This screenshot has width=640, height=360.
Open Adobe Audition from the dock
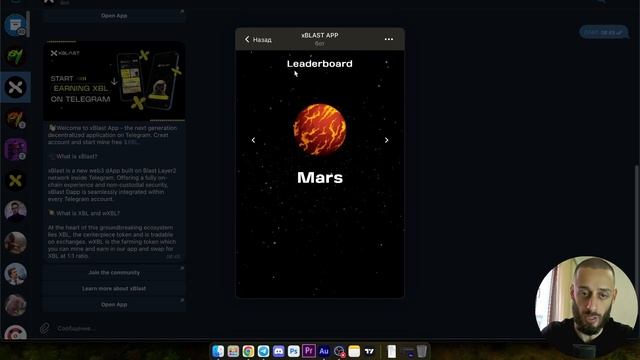point(324,351)
